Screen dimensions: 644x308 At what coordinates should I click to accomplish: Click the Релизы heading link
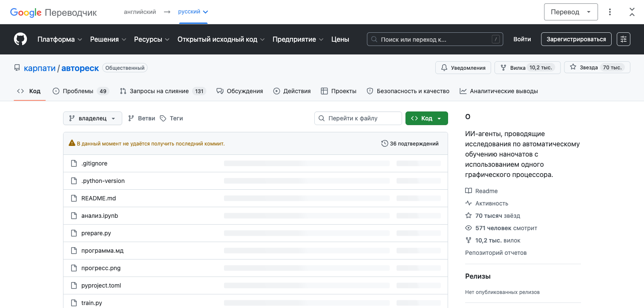(x=478, y=276)
